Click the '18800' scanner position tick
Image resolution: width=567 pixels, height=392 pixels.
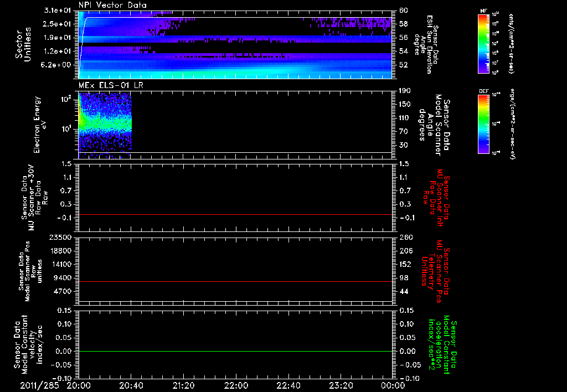coord(61,251)
